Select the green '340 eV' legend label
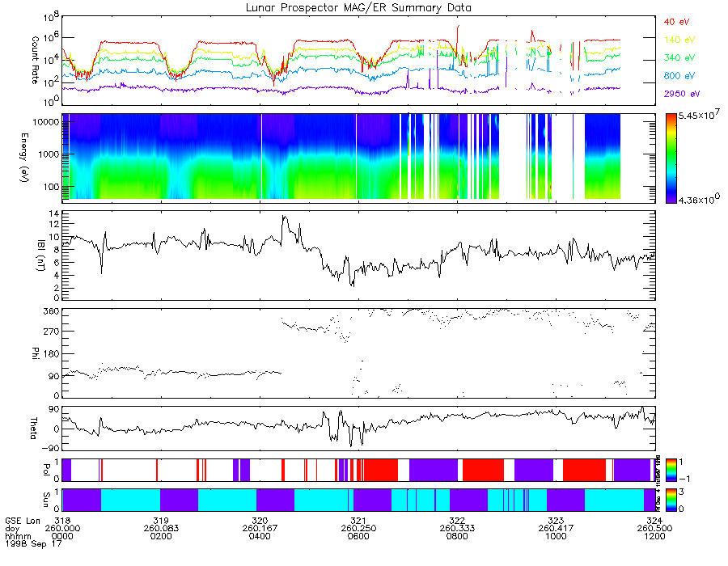Viewport: 728px width, 566px height. [x=679, y=57]
